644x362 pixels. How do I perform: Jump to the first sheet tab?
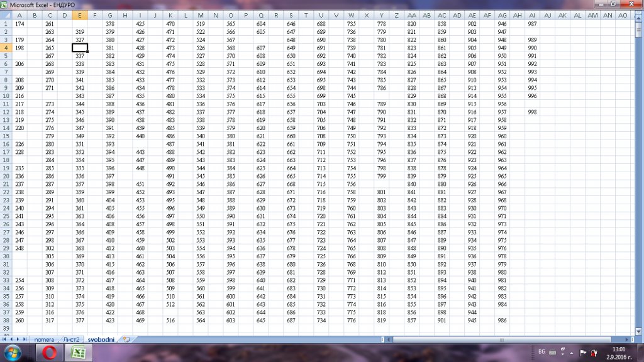tap(4, 339)
